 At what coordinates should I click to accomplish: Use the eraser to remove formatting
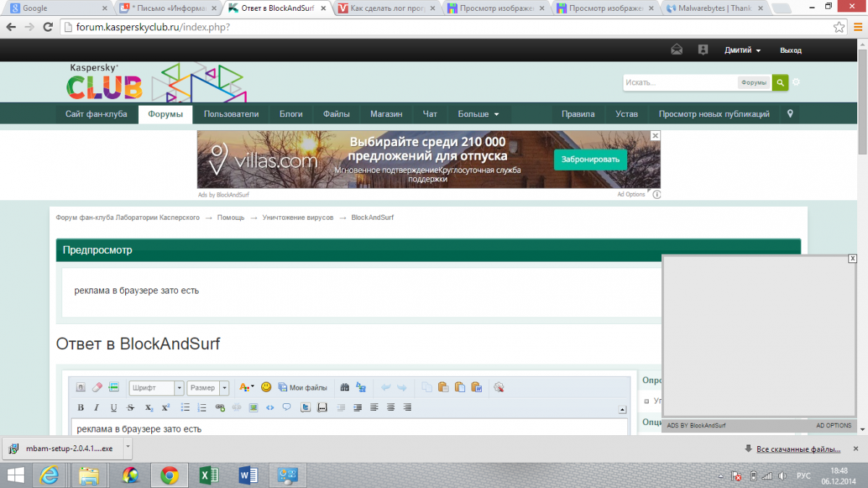(98, 388)
